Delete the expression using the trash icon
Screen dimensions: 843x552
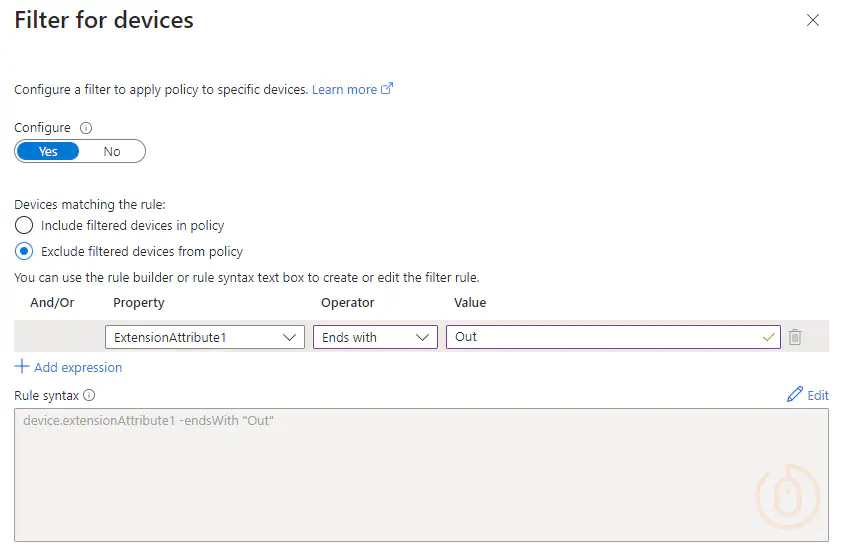coord(795,337)
